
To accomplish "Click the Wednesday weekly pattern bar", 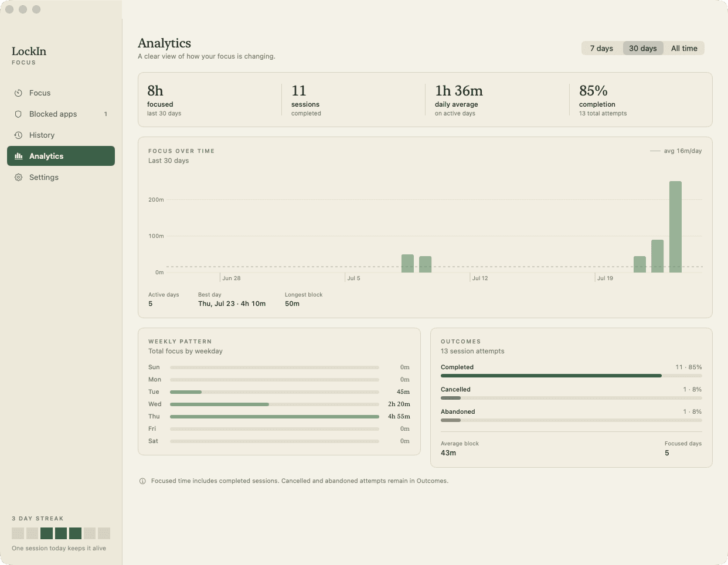I will pos(274,404).
